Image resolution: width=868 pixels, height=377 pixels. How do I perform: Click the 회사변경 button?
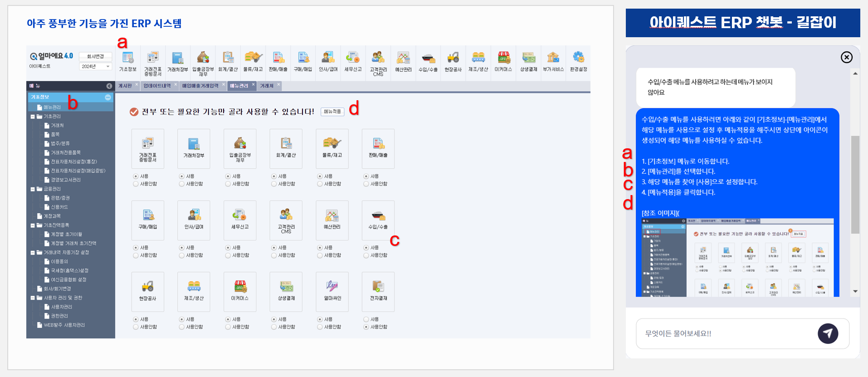(95, 57)
